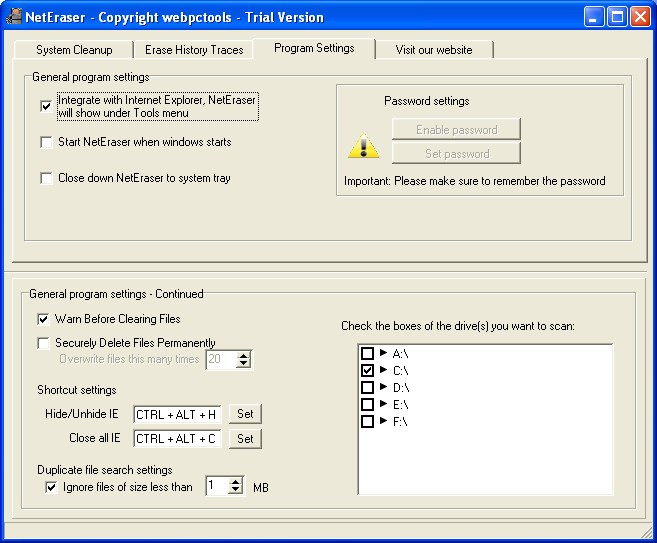Uncheck Integrate with Internet Explorer option

[46, 106]
